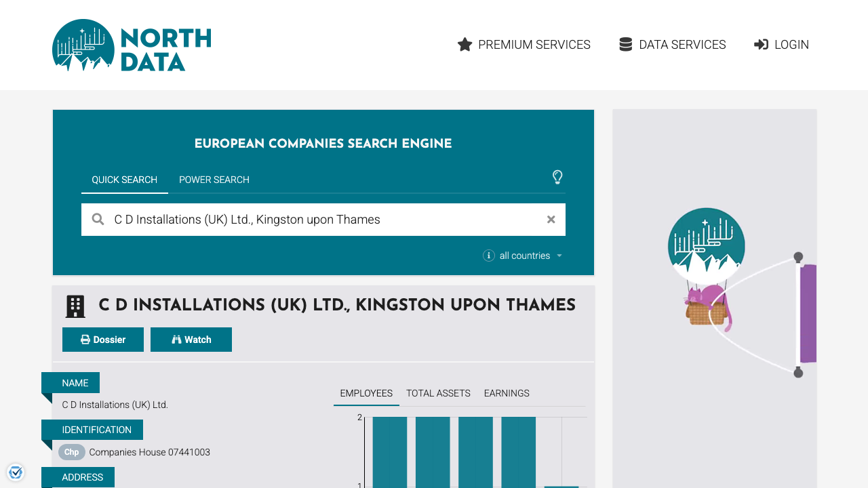Click the Login arrow icon
This screenshot has height=488, width=868.
(x=761, y=45)
